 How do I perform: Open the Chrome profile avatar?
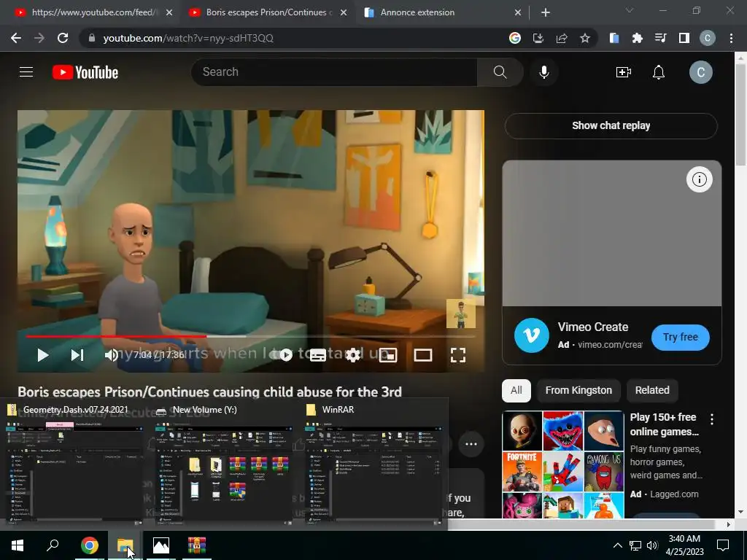click(x=708, y=38)
